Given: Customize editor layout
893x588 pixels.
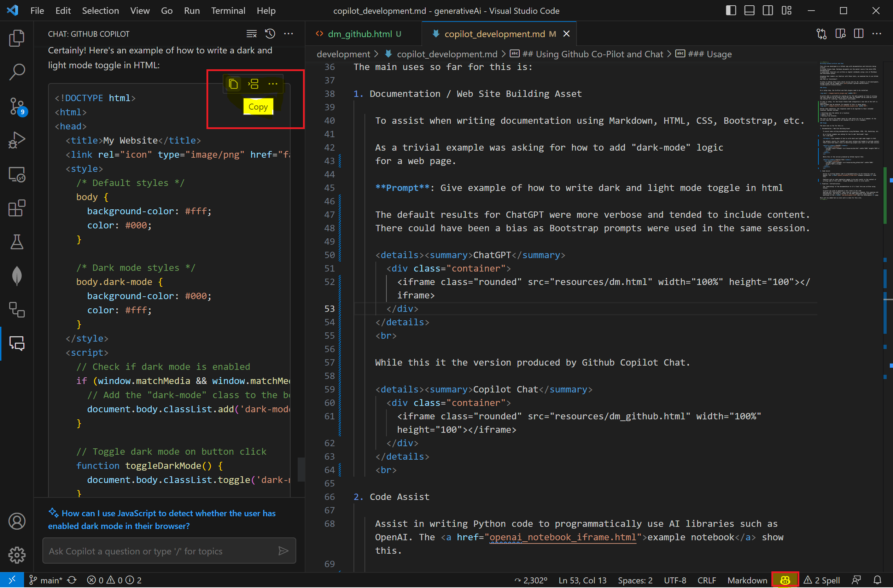Looking at the screenshot, I should (x=787, y=11).
